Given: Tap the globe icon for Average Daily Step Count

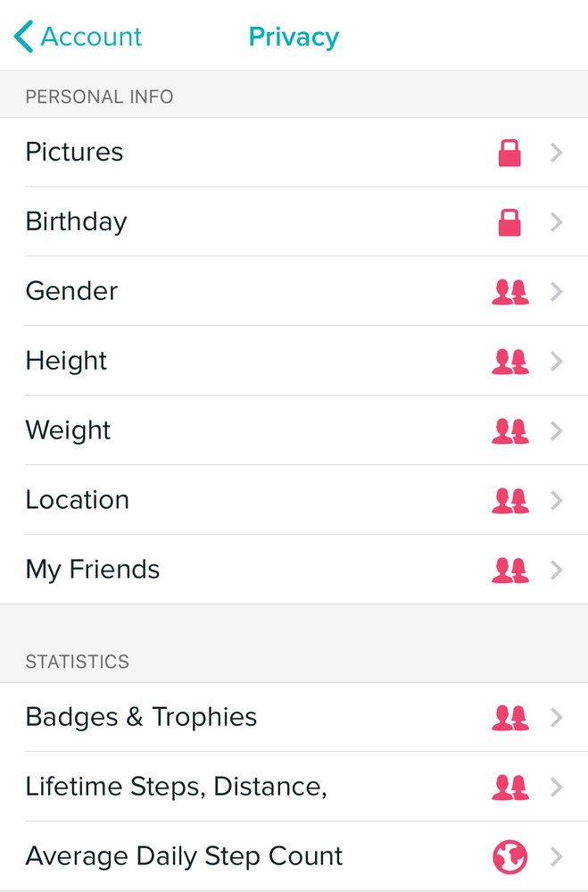Looking at the screenshot, I should 509,857.
